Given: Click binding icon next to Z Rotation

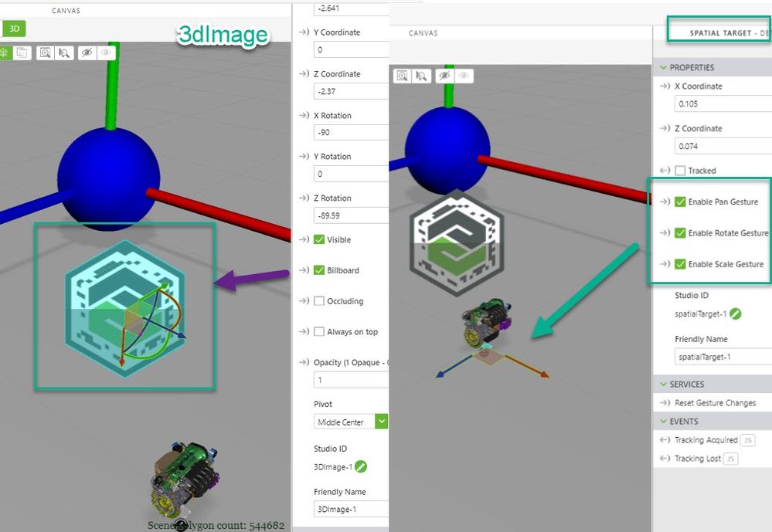Looking at the screenshot, I should [304, 198].
